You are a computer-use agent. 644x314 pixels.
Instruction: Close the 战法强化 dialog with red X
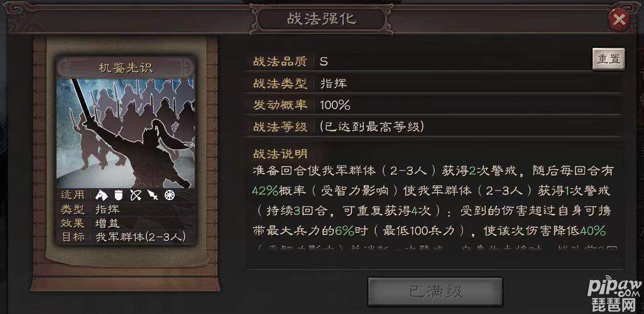(619, 20)
